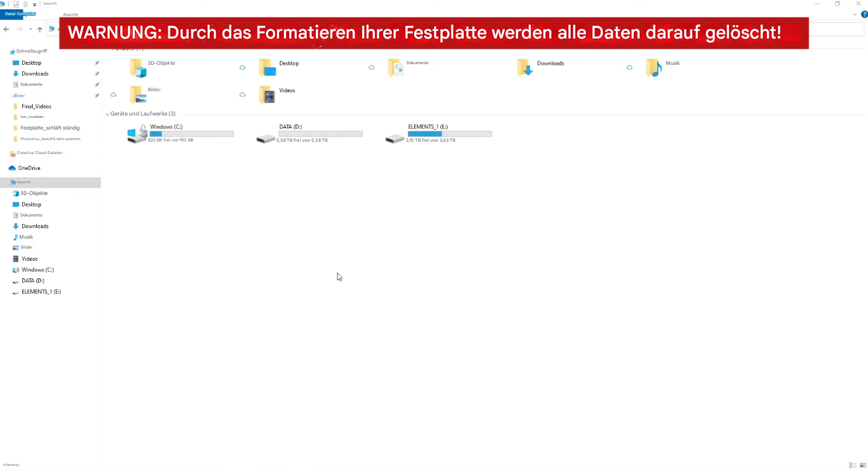Screen dimensions: 868x471
Task: Select Final_Videos in the sidebar
Action: [x=36, y=106]
